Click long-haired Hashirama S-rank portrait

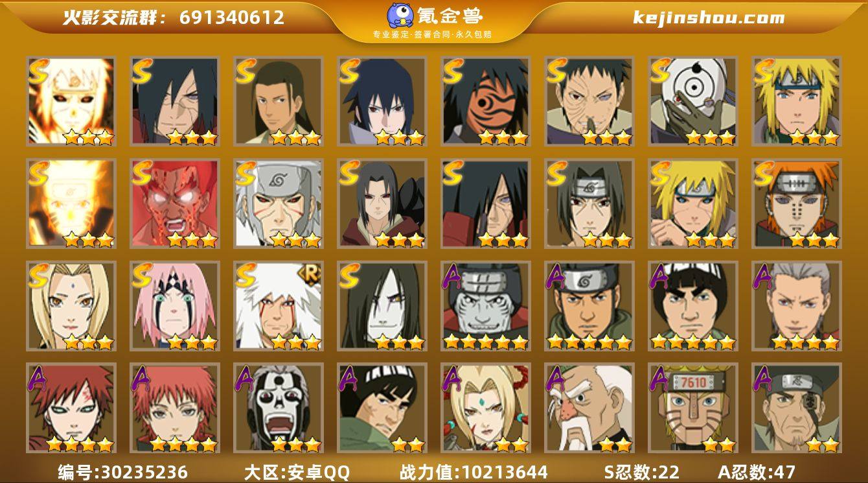point(278,100)
